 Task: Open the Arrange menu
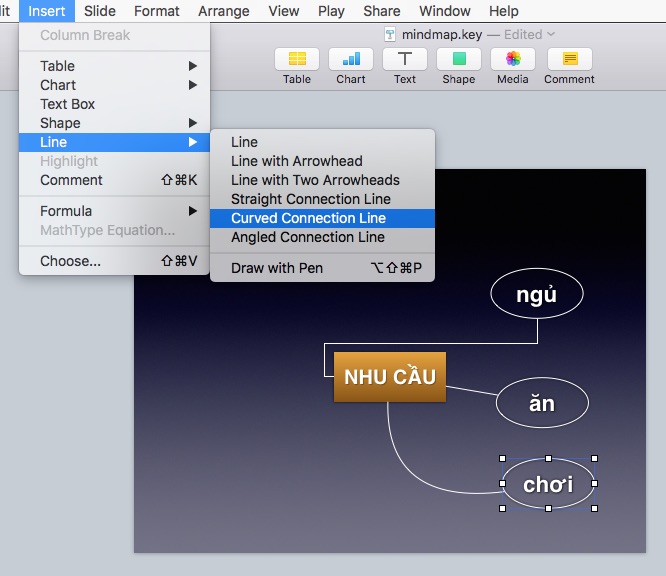click(x=224, y=11)
